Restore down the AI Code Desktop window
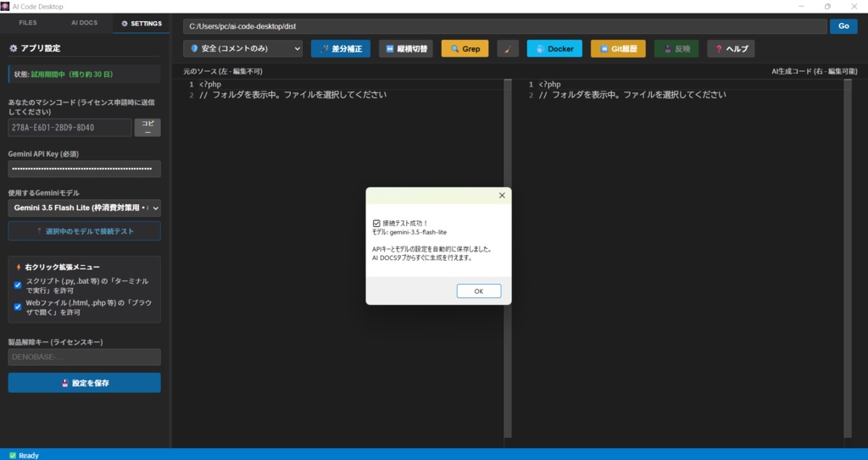Image resolution: width=868 pixels, height=460 pixels. click(827, 7)
